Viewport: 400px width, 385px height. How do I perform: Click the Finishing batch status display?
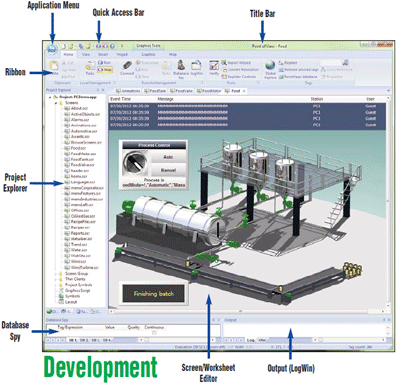[x=153, y=294]
